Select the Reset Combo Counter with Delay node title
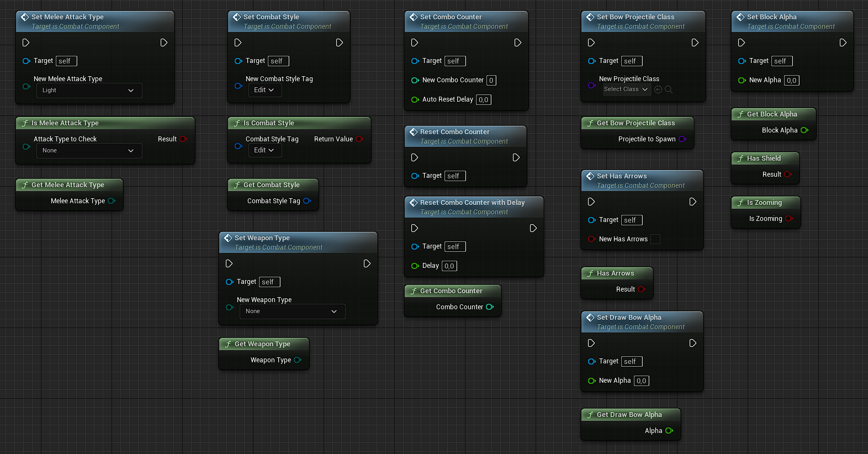The height and width of the screenshot is (454, 868). click(x=472, y=203)
